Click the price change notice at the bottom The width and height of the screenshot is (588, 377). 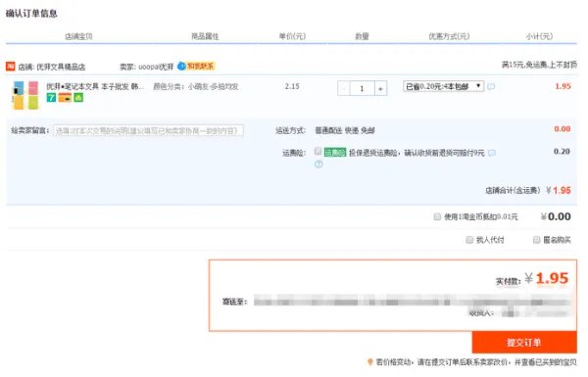(x=476, y=362)
